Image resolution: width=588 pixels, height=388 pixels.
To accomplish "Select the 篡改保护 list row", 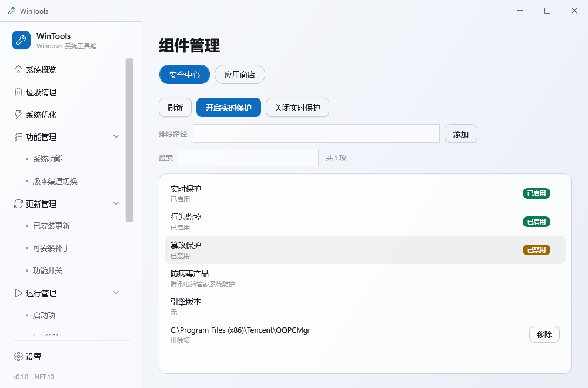I will [365, 250].
